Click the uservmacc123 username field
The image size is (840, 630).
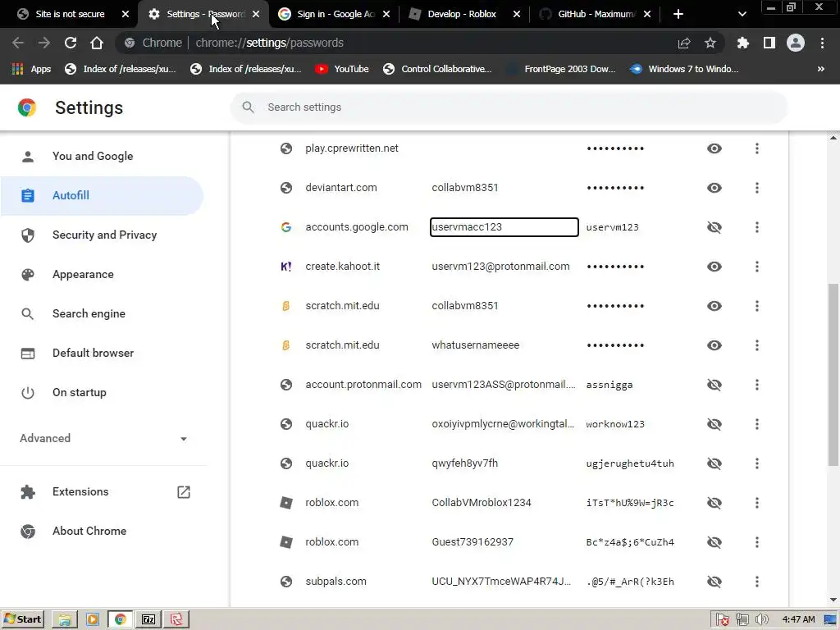[504, 227]
